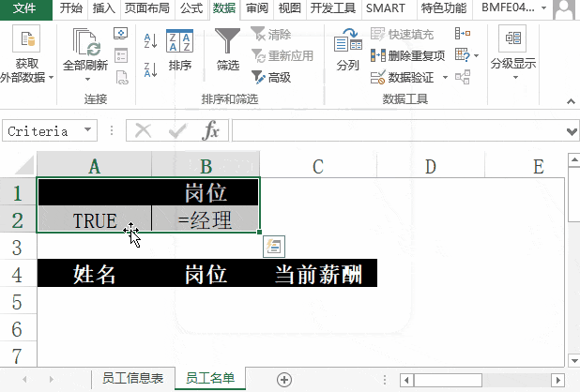Click What-If Analysis icon
580x392 pixels.
point(463,55)
